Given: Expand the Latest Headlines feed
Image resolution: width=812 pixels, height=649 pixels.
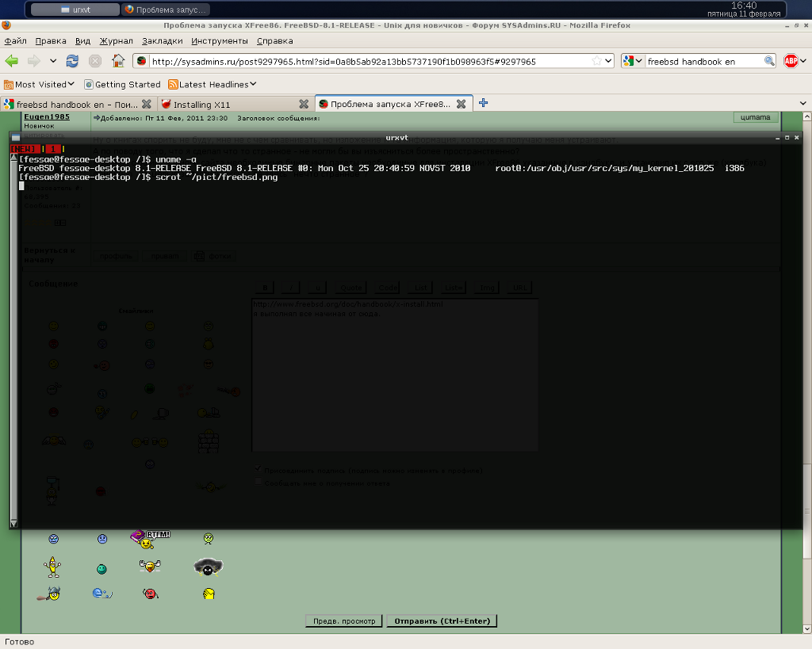Looking at the screenshot, I should point(213,84).
